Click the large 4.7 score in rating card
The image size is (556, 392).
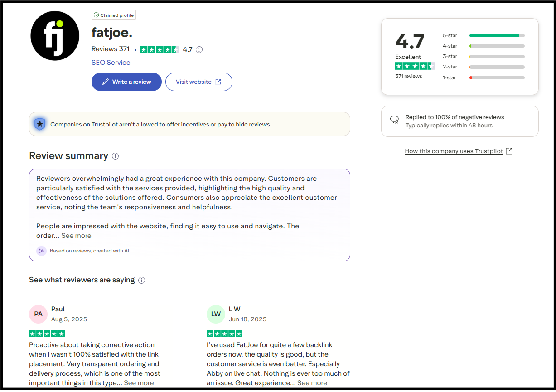pos(410,41)
